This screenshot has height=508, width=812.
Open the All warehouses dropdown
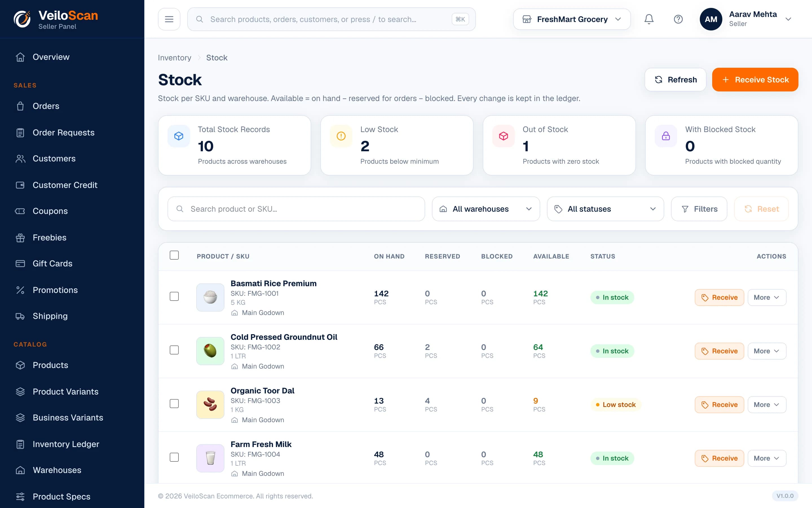pyautogui.click(x=486, y=209)
